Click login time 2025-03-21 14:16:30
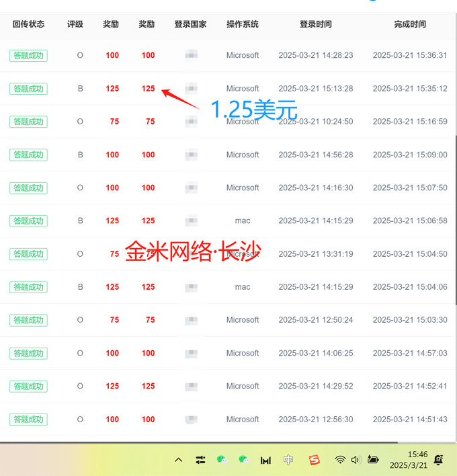This screenshot has width=457, height=476. point(316,188)
